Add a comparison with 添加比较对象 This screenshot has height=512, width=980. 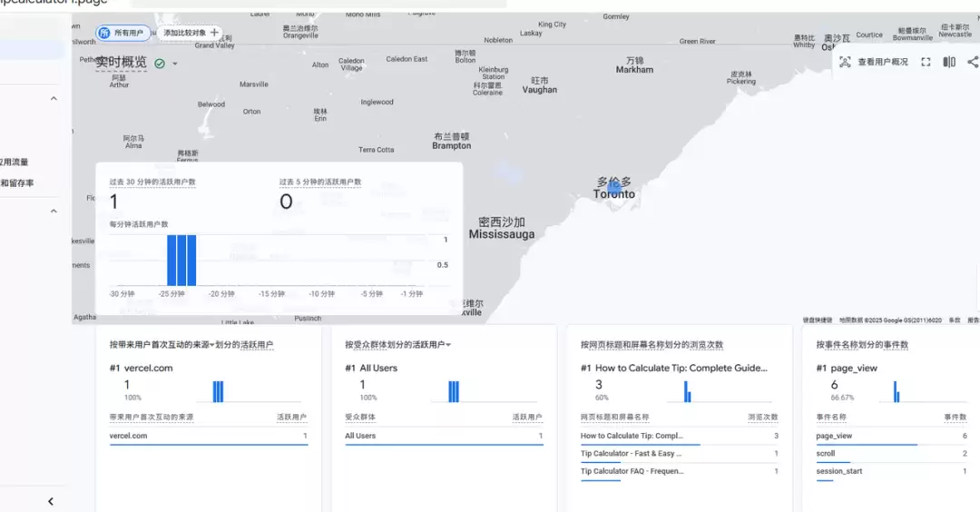(191, 33)
